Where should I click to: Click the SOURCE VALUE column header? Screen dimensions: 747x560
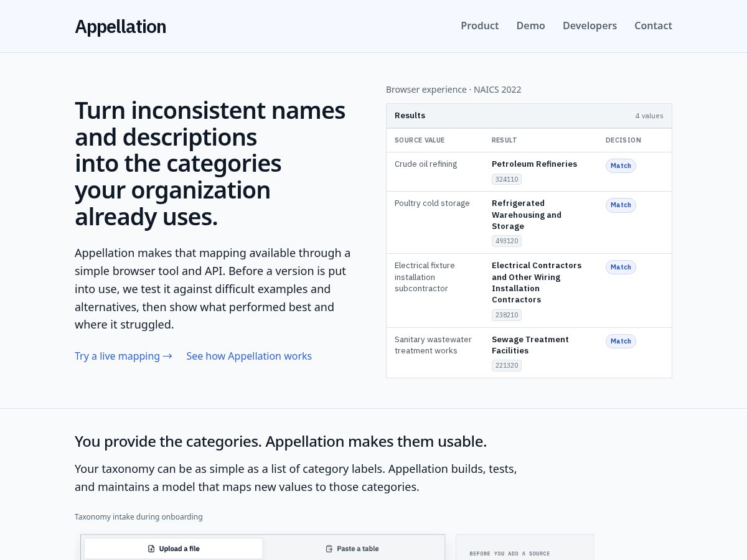[x=420, y=140]
